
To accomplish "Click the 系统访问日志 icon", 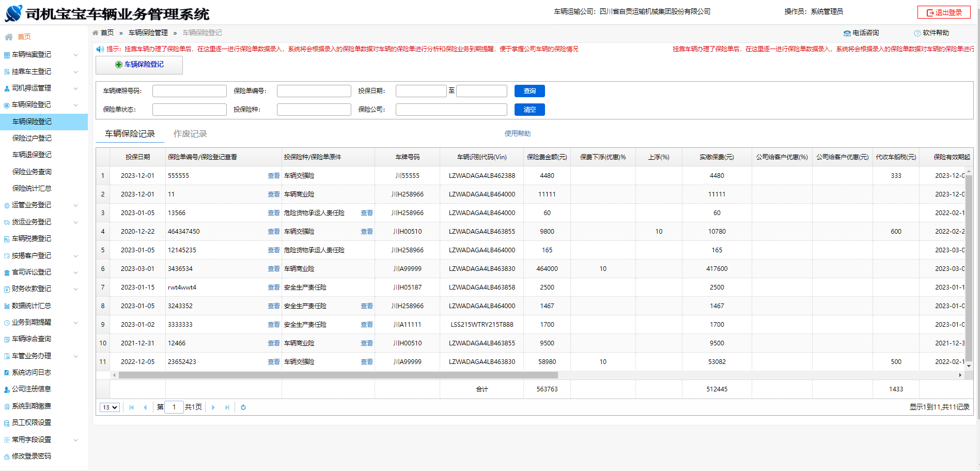I will (x=7, y=373).
